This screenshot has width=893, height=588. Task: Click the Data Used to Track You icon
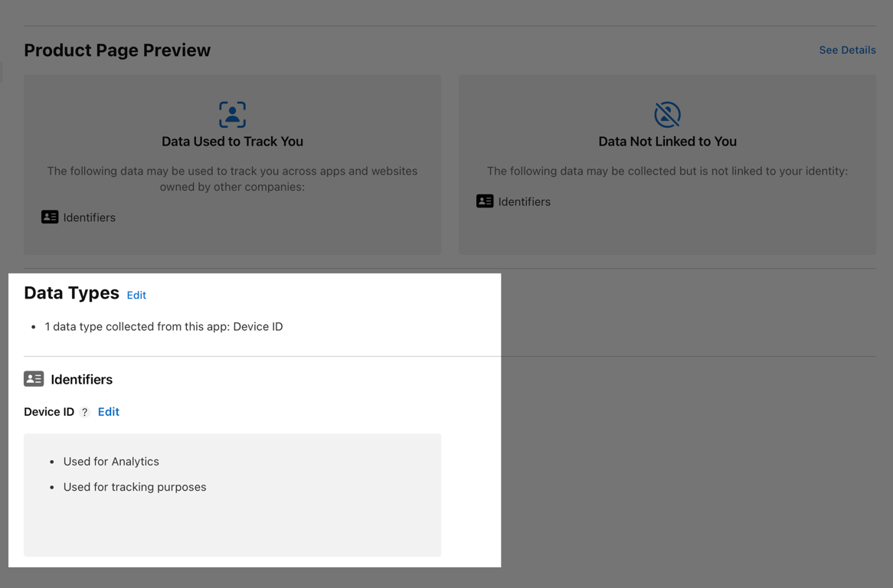232,114
